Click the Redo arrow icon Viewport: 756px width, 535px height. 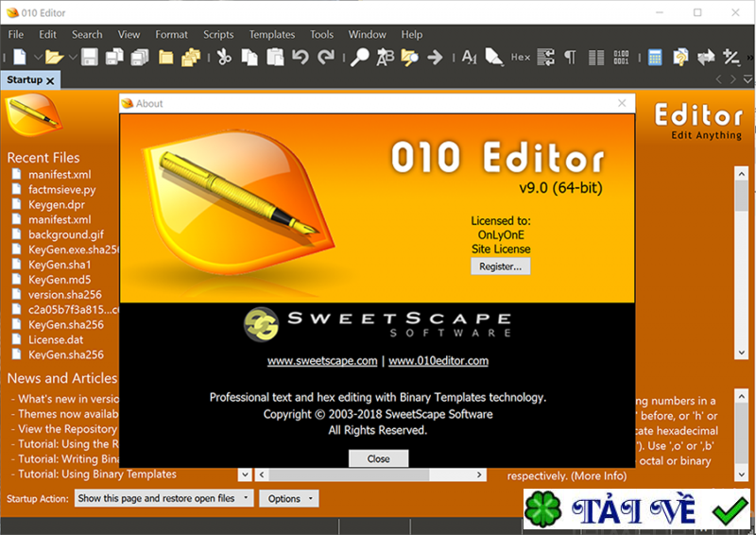pos(326,58)
